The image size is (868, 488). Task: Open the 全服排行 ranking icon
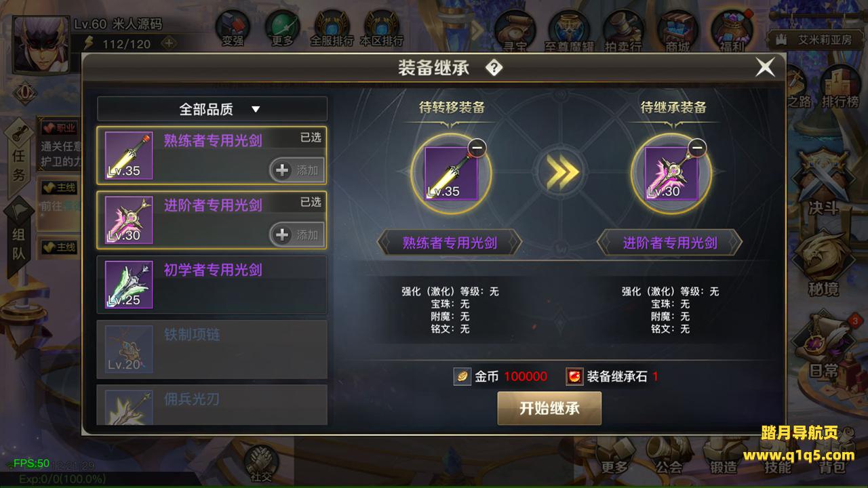332,28
